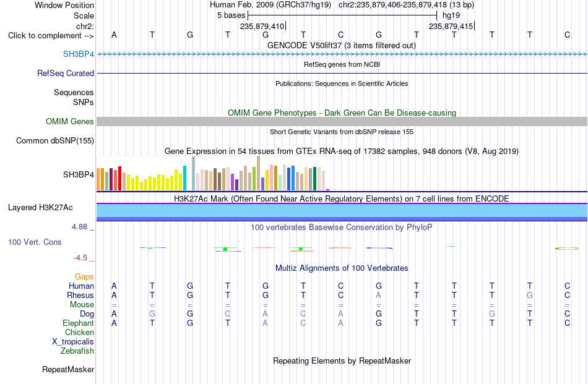Click the H3K27Ac Mark ENCODE track title
Image resolution: width=588 pixels, height=384 pixels.
342,198
